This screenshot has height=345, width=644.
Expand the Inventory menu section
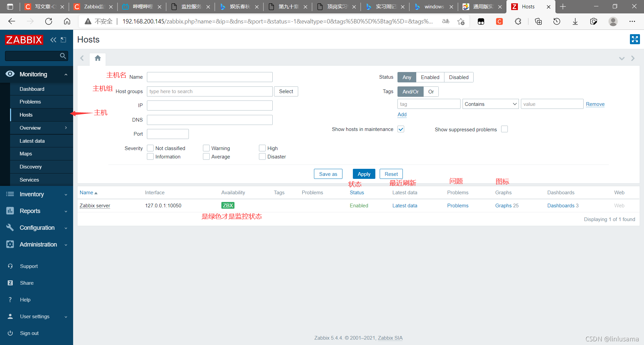pos(37,194)
